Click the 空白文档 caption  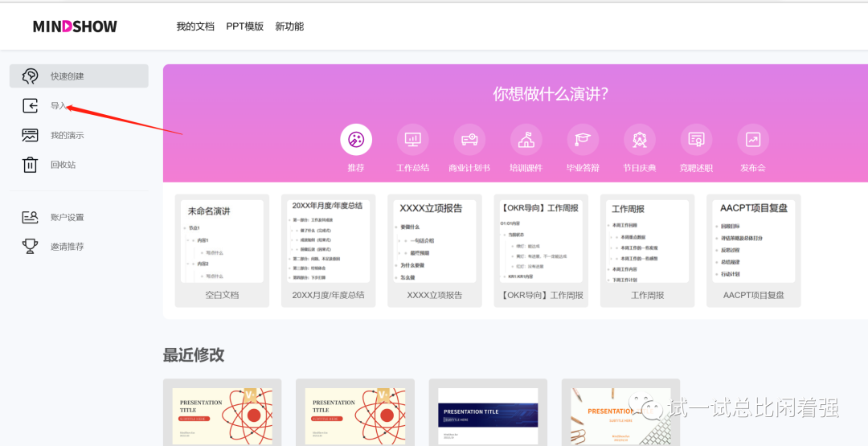[x=222, y=296]
